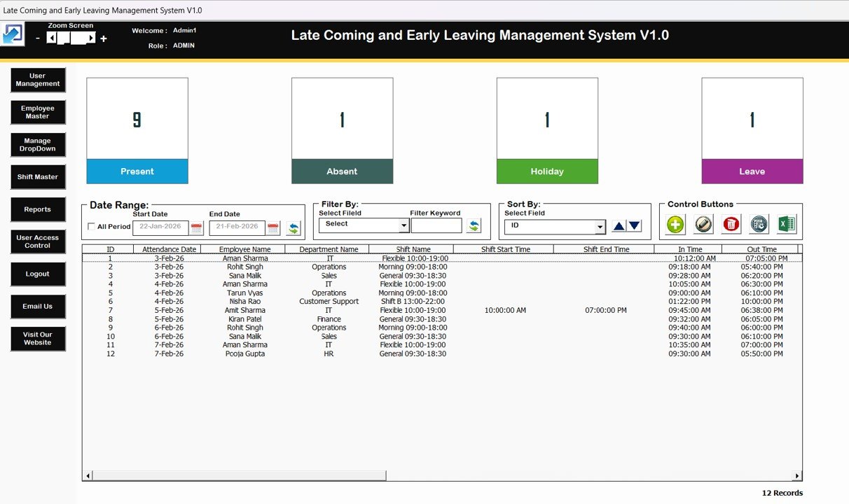This screenshot has height=504, width=849.
Task: Click the refresh icon beside Filter Keyword
Action: pos(474,225)
